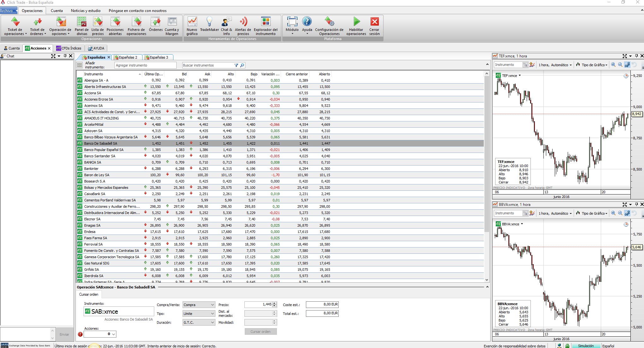Open Chat & Info
Image resolution: width=644 pixels, height=348 pixels.
226,26
